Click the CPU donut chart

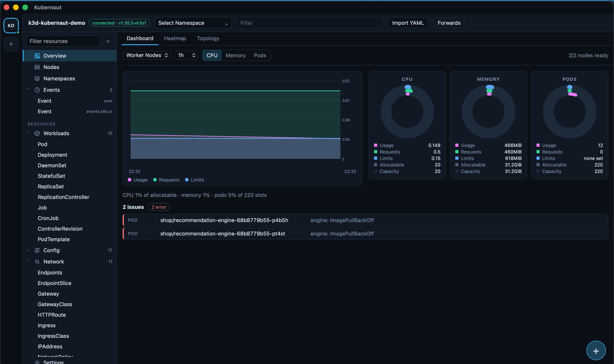click(407, 112)
